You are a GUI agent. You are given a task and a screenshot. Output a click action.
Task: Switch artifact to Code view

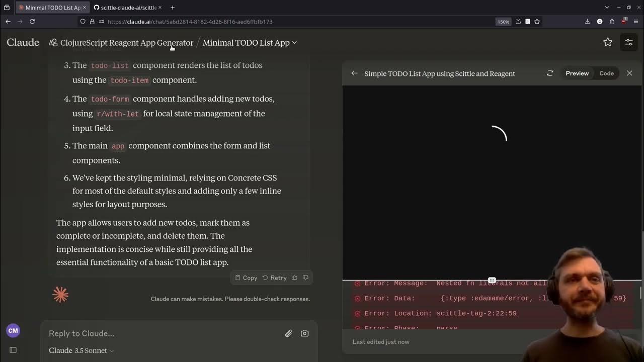[606, 73]
